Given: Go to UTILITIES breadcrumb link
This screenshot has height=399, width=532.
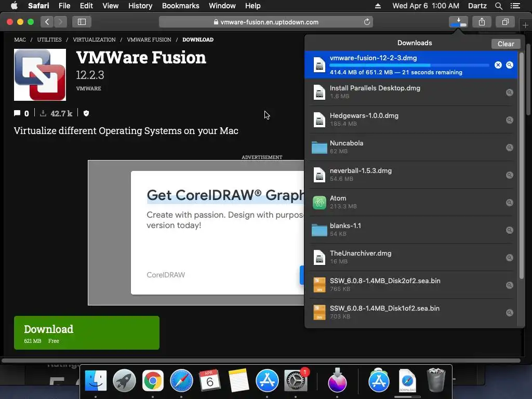Looking at the screenshot, I should click(x=49, y=39).
